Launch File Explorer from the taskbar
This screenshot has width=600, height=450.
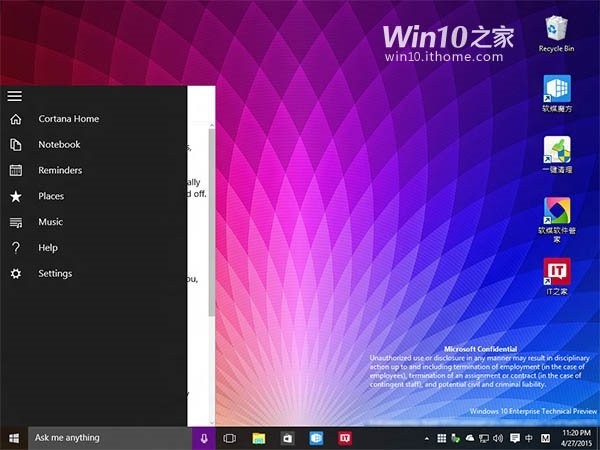259,438
